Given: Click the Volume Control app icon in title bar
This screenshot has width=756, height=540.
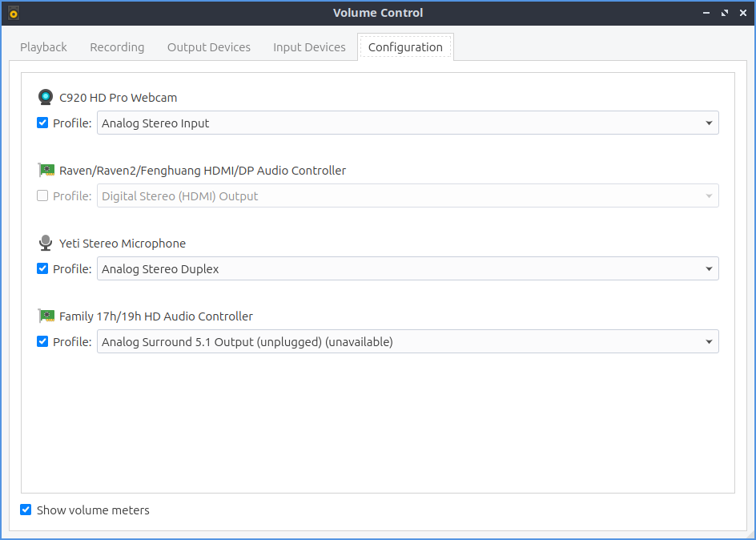Looking at the screenshot, I should (13, 13).
